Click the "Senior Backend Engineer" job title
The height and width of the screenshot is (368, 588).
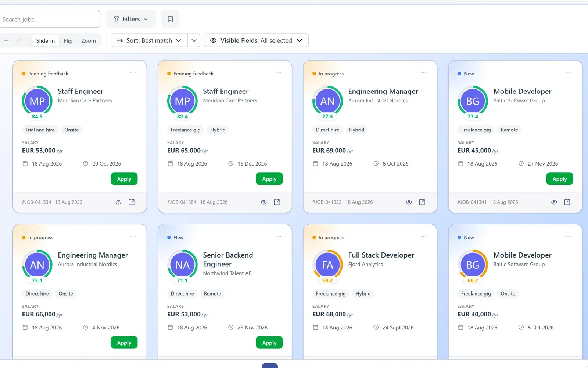(228, 259)
